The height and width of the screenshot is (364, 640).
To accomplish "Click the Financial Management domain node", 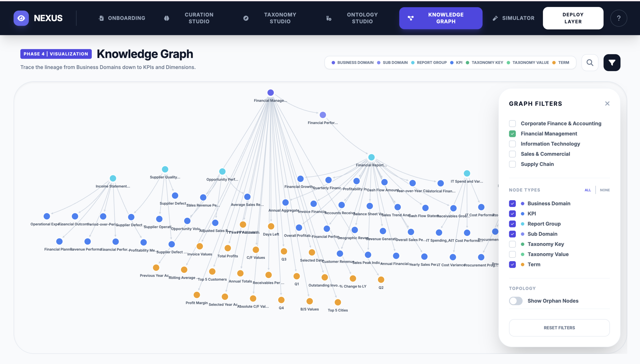I will click(x=270, y=93).
